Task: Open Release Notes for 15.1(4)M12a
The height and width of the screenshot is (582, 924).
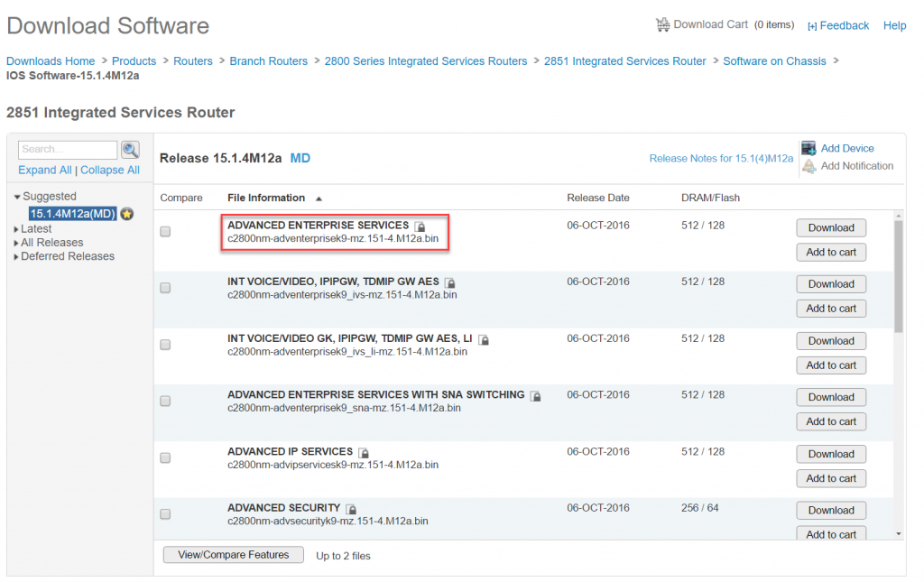Action: pyautogui.click(x=721, y=158)
